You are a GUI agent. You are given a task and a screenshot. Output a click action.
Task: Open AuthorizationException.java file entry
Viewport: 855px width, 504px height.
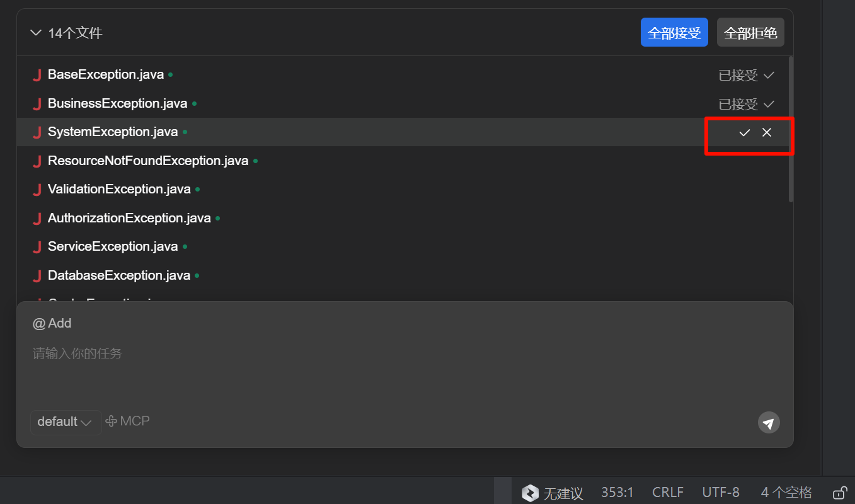coord(129,219)
